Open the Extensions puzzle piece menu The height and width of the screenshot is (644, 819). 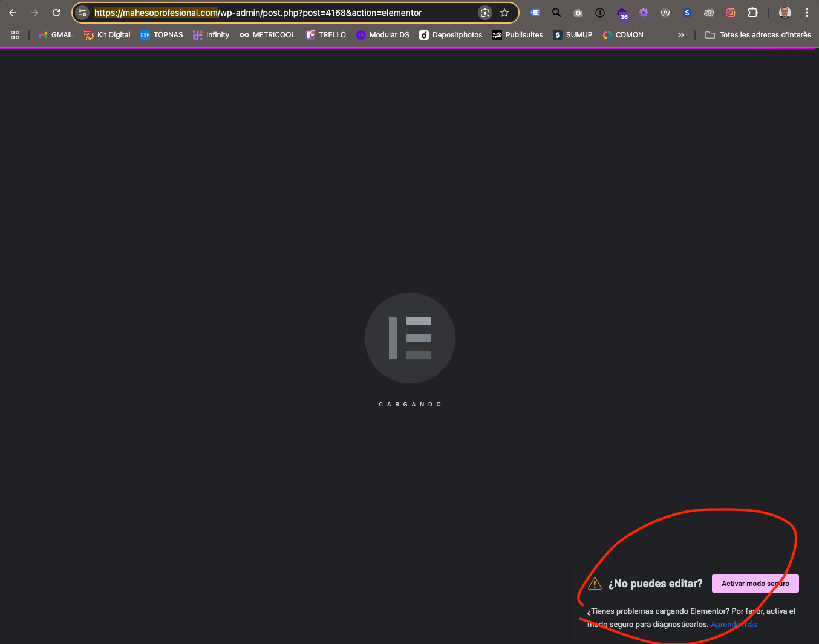tap(752, 13)
